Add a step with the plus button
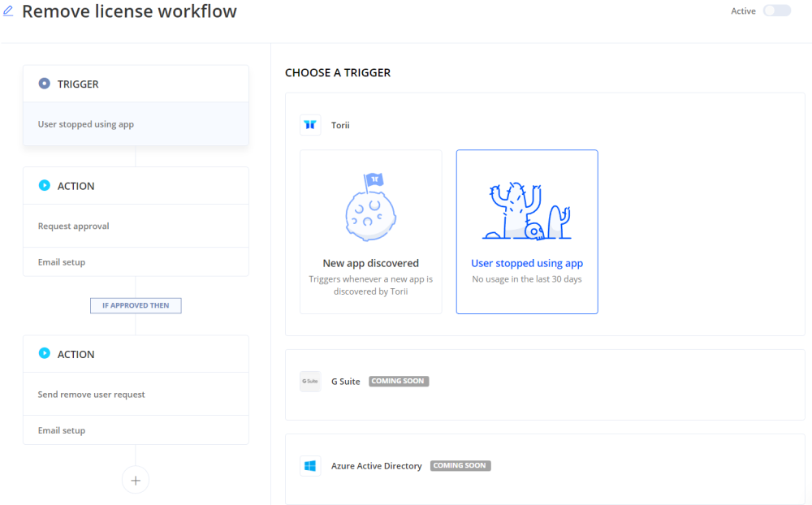The width and height of the screenshot is (812, 505). (x=136, y=480)
